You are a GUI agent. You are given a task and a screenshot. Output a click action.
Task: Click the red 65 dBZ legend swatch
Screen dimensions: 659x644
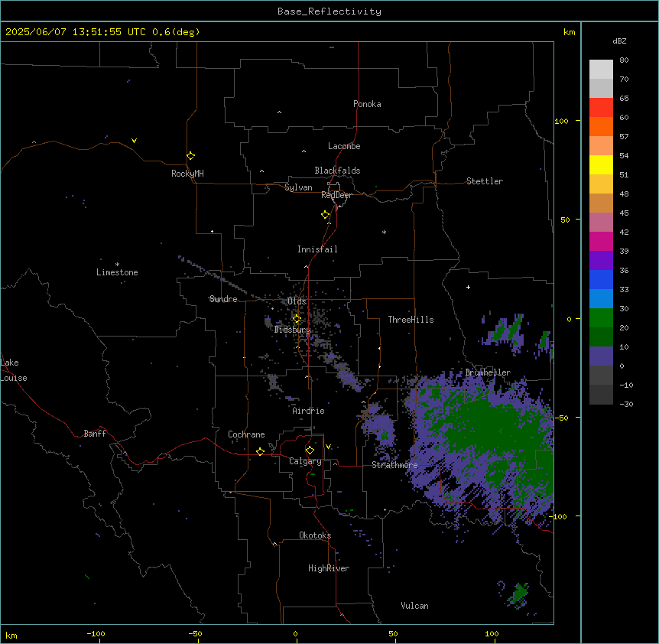(601, 107)
